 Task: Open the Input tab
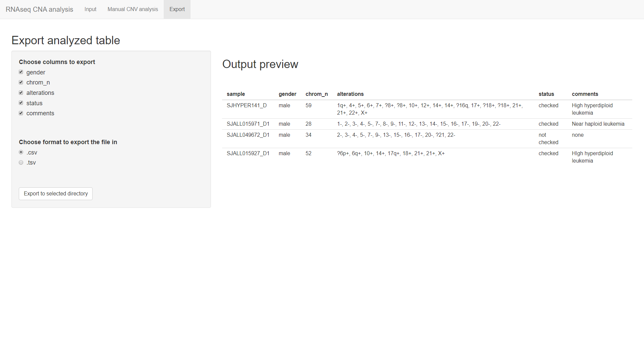[90, 9]
